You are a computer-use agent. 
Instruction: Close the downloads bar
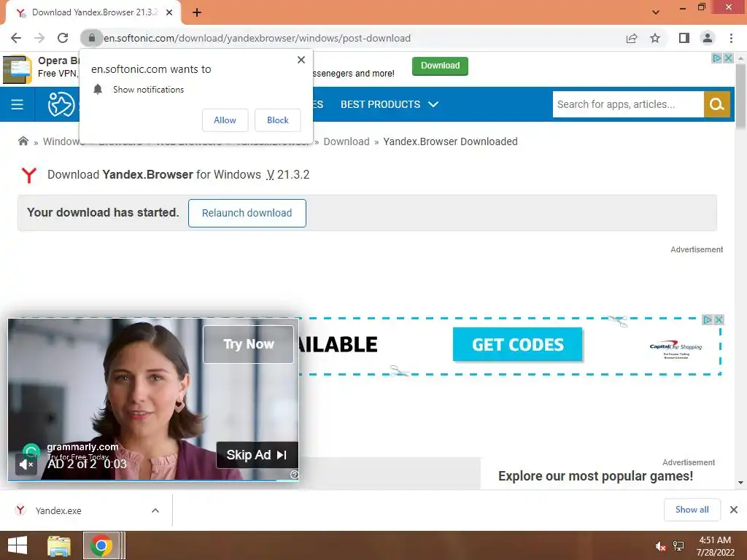tap(734, 510)
